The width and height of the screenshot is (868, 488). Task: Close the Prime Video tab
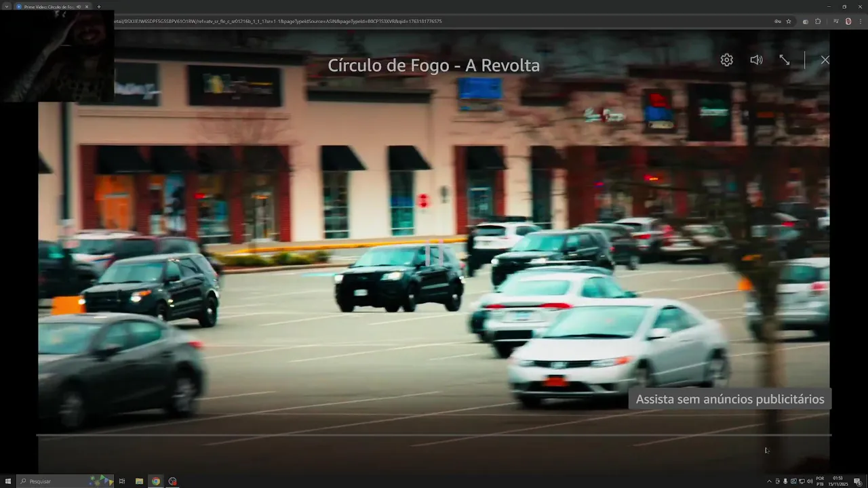(87, 6)
